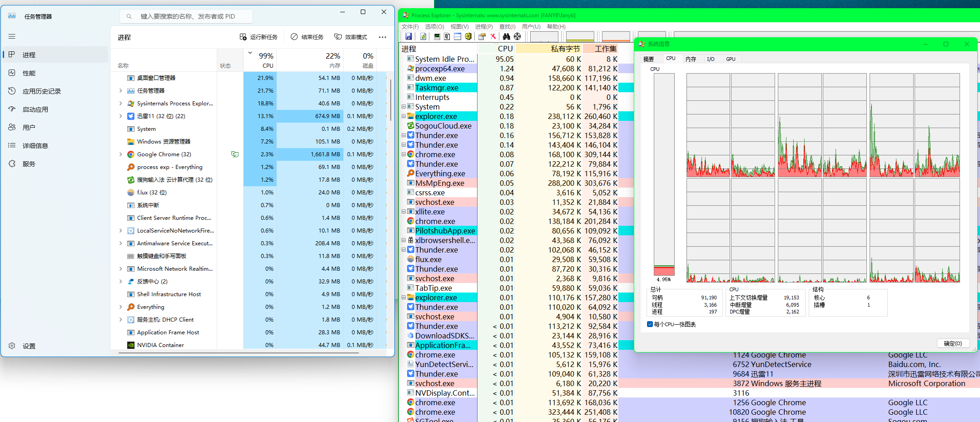Viewport: 980px width, 422px height.
Task: Click the sort chevron above CPU 99% column
Action: click(250, 53)
